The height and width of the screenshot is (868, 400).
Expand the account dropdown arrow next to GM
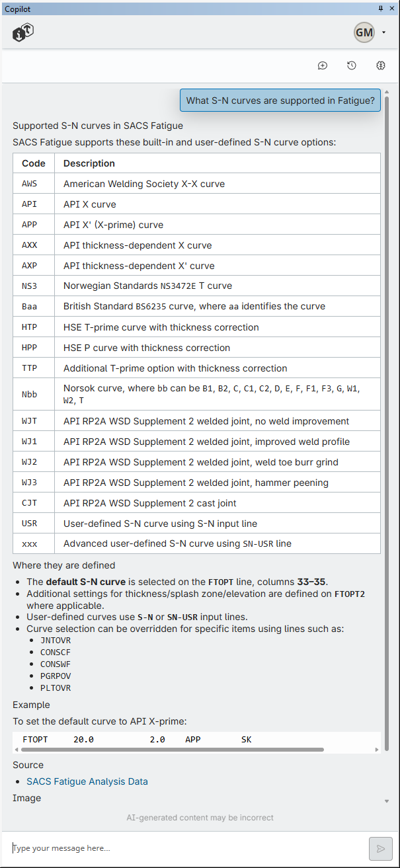[x=384, y=32]
